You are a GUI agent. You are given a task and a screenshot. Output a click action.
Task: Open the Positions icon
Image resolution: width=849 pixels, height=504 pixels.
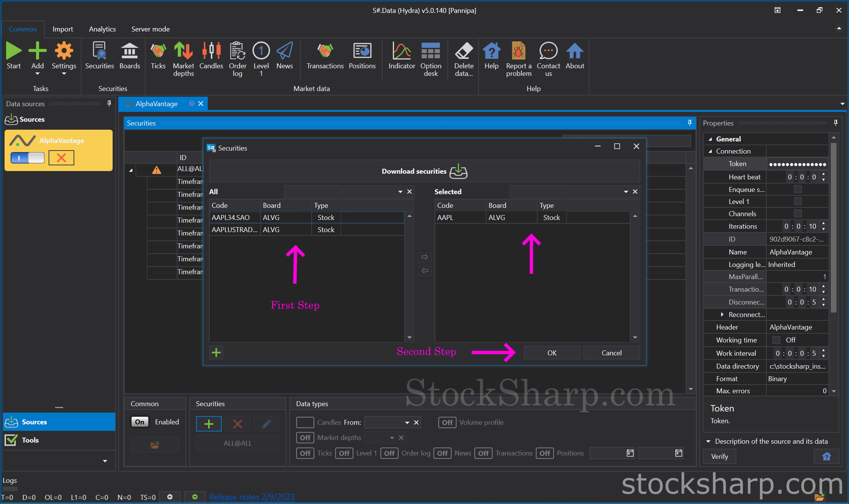click(362, 51)
